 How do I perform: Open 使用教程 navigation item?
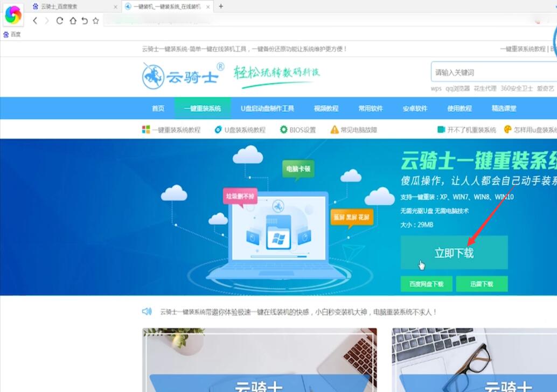coord(459,108)
